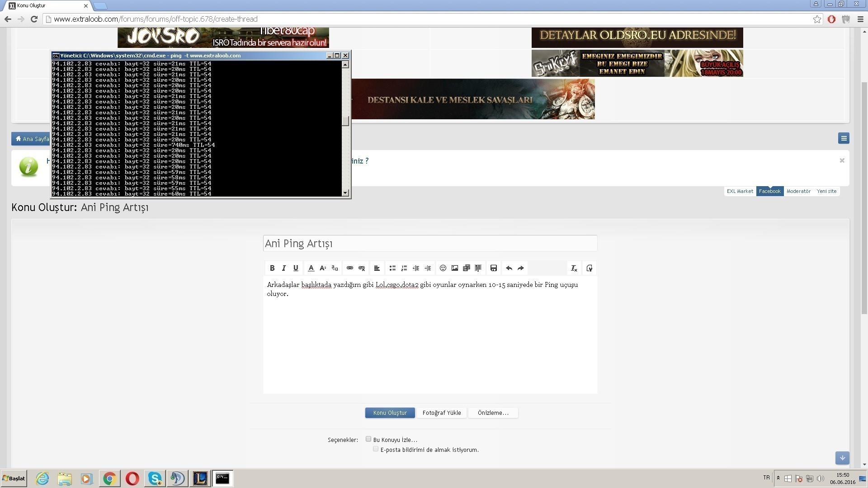Open EXL Market tab
This screenshot has height=488, width=868.
(x=740, y=191)
